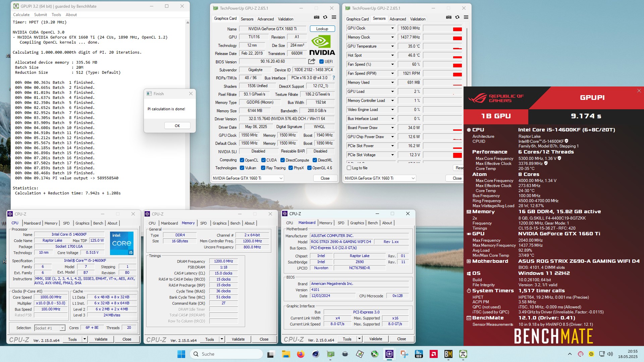Expand the Memory Clock sensor dropdown
Viewport: 644px width, 362px height.
392,37
